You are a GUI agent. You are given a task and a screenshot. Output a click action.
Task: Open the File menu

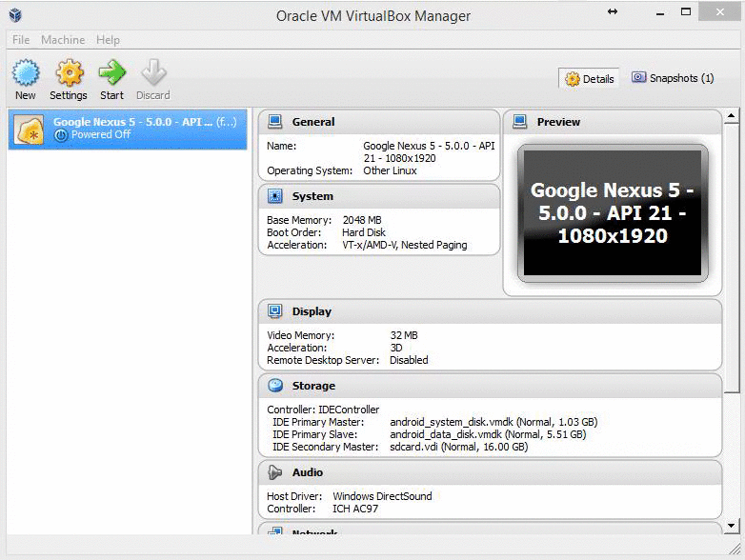coord(21,40)
